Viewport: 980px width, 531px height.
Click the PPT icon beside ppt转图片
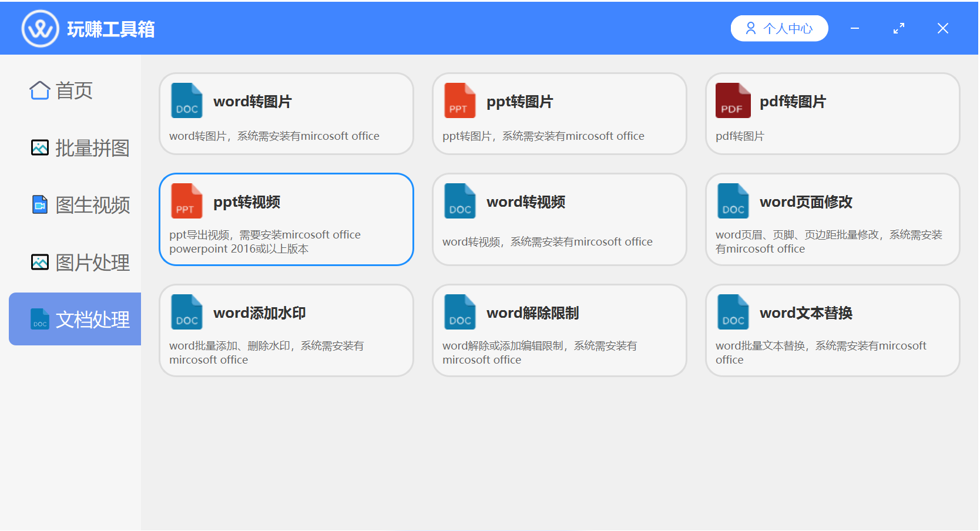tap(459, 100)
